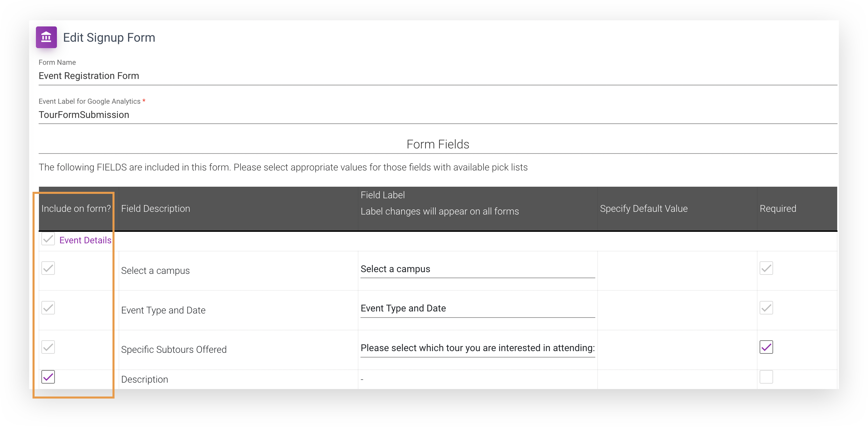Screen dimensions: 868x427
Task: Click the Include on form column header
Action: pyautogui.click(x=75, y=208)
